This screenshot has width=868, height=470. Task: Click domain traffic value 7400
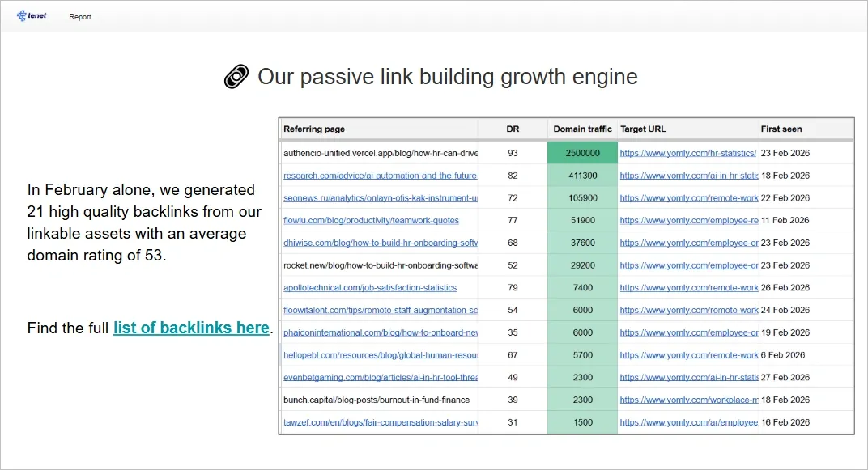pos(582,287)
